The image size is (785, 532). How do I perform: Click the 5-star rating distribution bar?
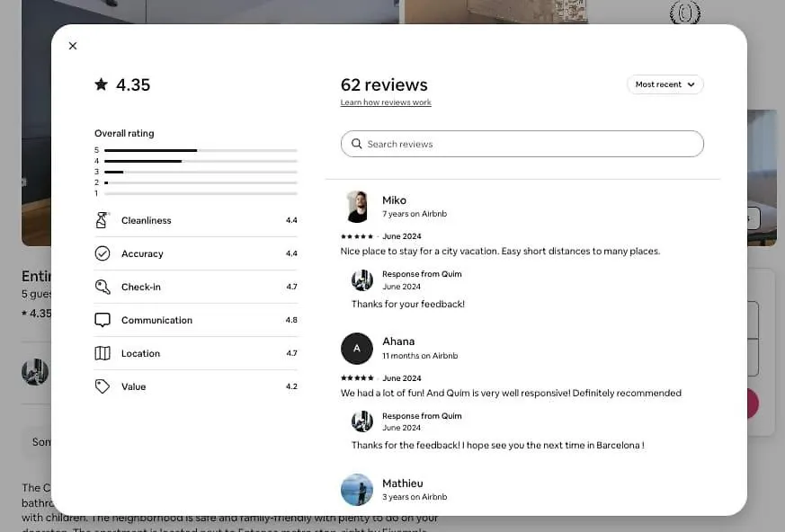(x=201, y=150)
